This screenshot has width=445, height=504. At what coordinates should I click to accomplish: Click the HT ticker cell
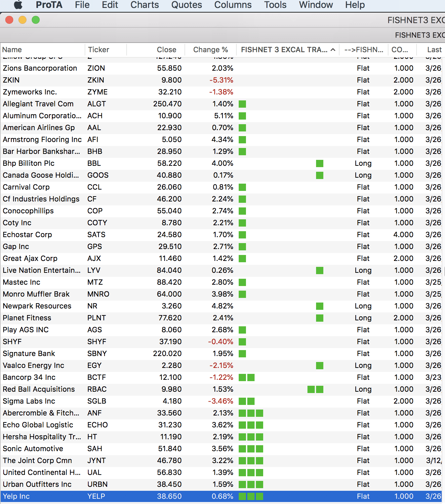[92, 437]
